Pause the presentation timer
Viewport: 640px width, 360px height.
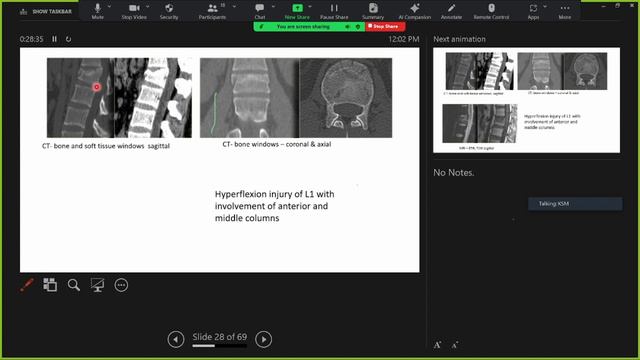[x=54, y=39]
